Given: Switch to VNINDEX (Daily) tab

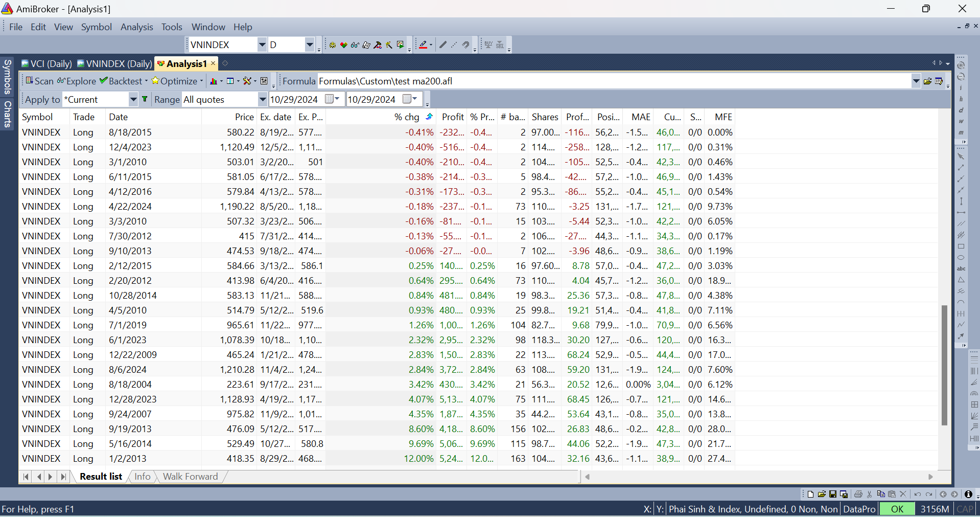Looking at the screenshot, I should click(x=115, y=64).
